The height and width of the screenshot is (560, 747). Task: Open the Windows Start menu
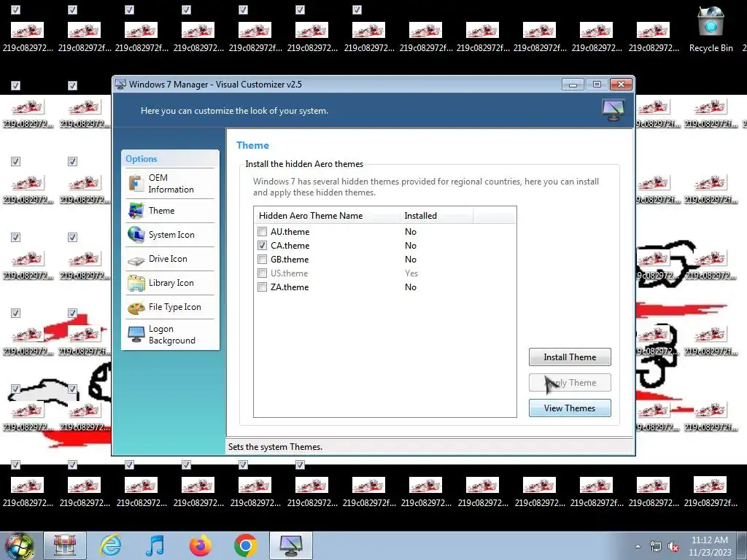(19, 546)
